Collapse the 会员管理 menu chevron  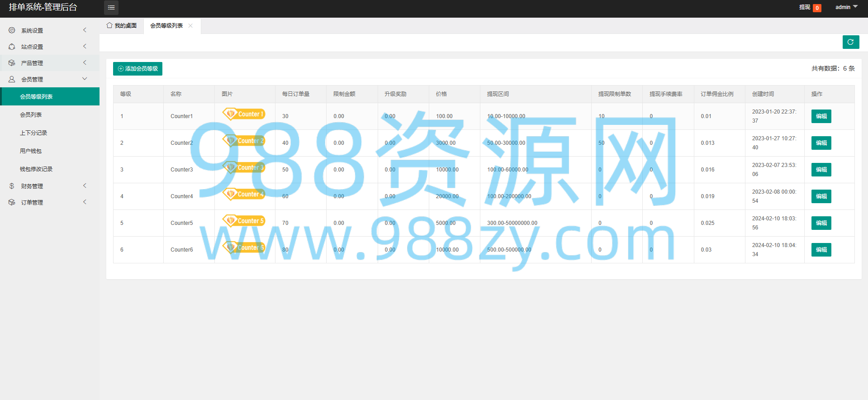point(85,79)
